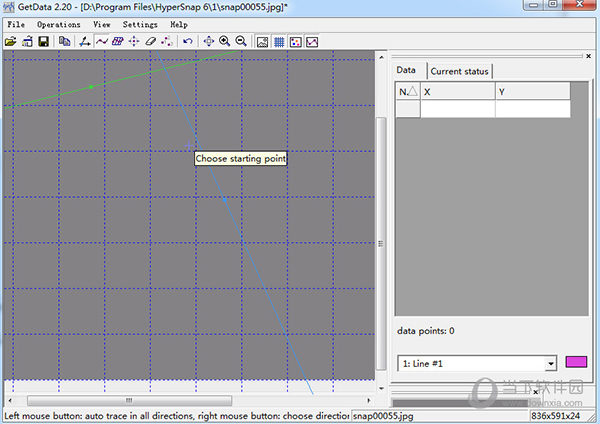Select the auto trace lines tool
Viewport: 600px width, 424px height.
(101, 41)
